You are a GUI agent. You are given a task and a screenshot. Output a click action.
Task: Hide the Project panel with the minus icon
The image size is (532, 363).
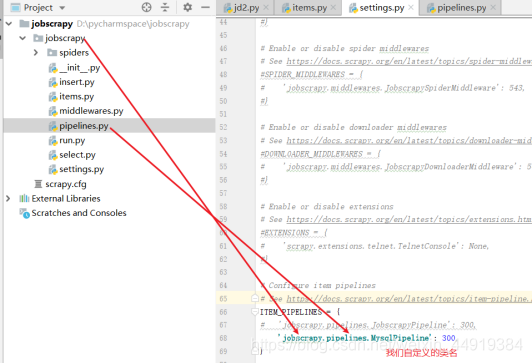coord(206,7)
